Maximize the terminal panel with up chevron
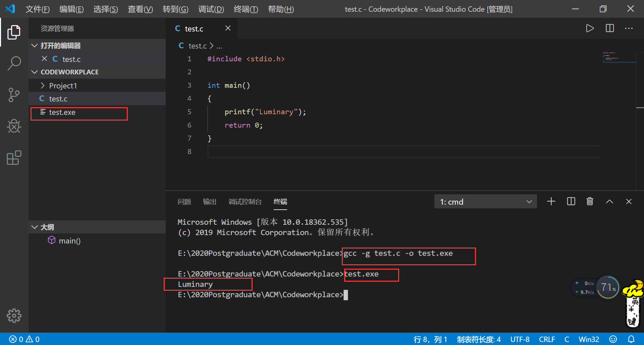This screenshot has height=345, width=644. pos(609,202)
